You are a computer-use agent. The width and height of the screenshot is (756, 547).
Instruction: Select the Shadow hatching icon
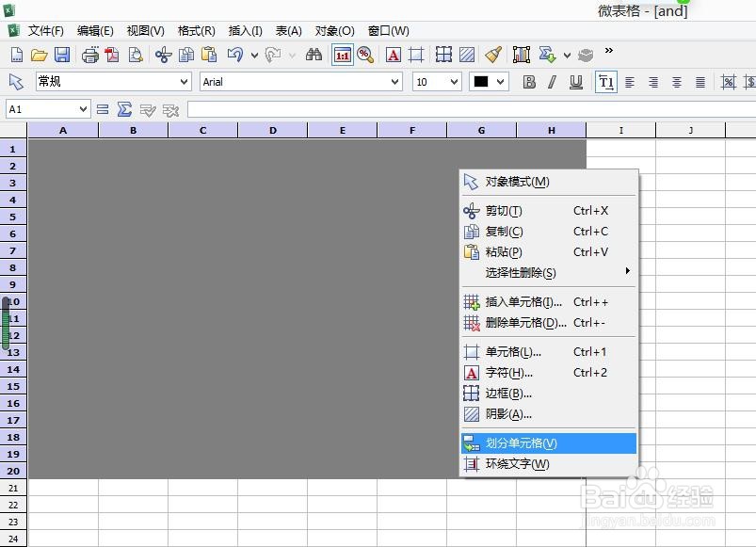tap(466, 55)
